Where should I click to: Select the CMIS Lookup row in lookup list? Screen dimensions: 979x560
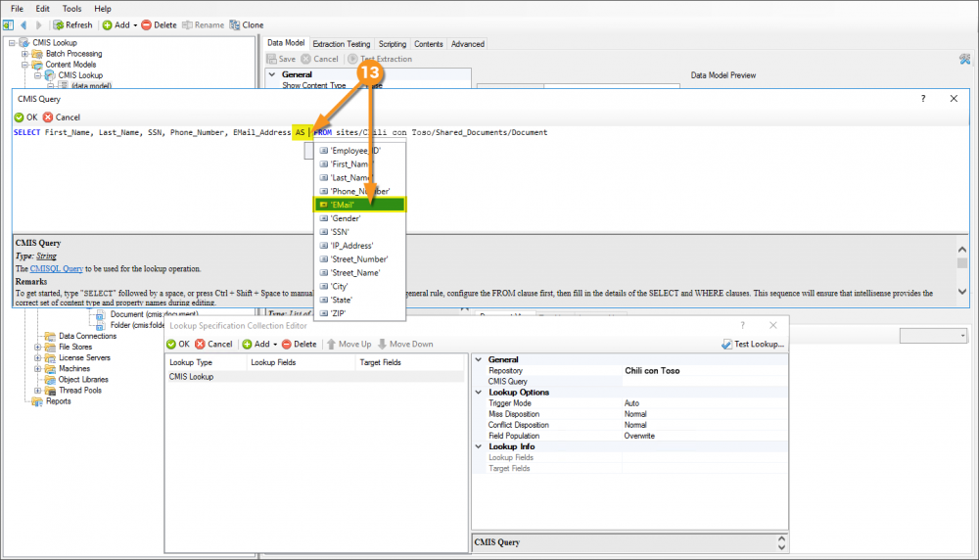tap(315, 377)
